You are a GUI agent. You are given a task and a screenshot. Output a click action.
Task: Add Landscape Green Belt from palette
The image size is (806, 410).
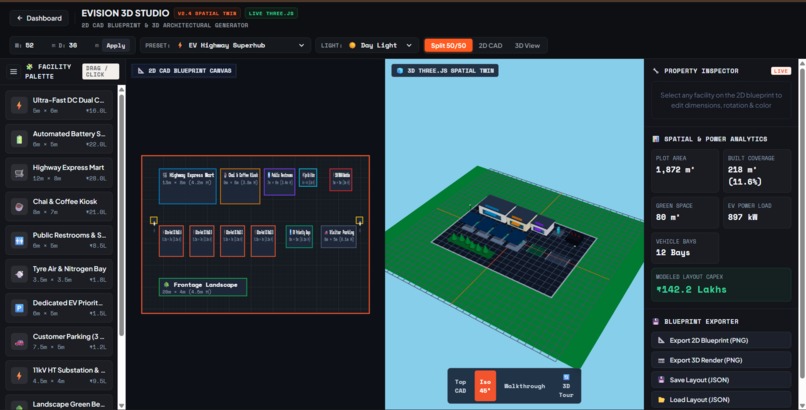coord(59,404)
